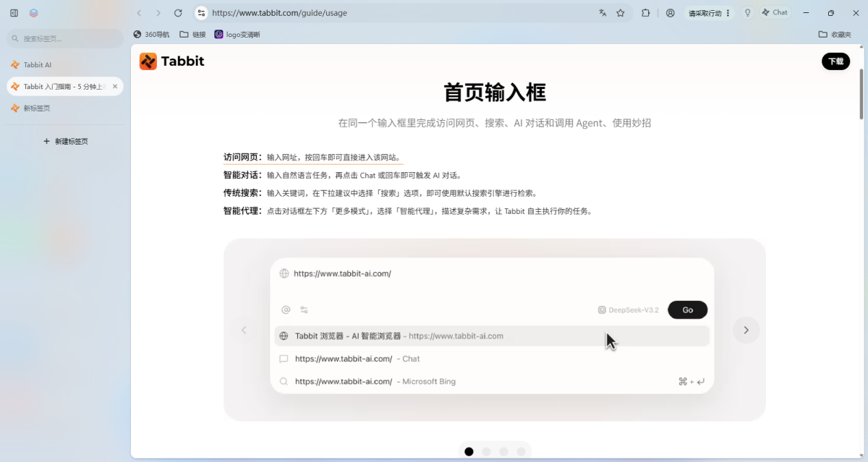Reload the current page
Image resolution: width=868 pixels, height=462 pixels.
(178, 13)
